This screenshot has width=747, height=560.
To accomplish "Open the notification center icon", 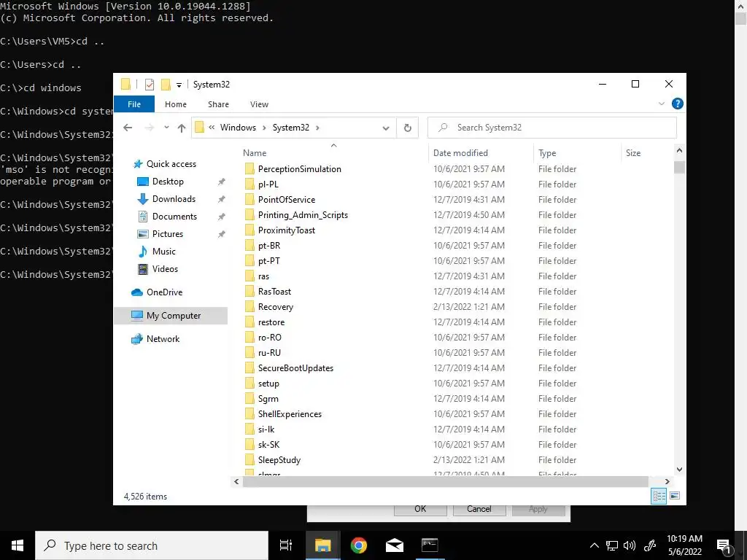I will tap(723, 546).
